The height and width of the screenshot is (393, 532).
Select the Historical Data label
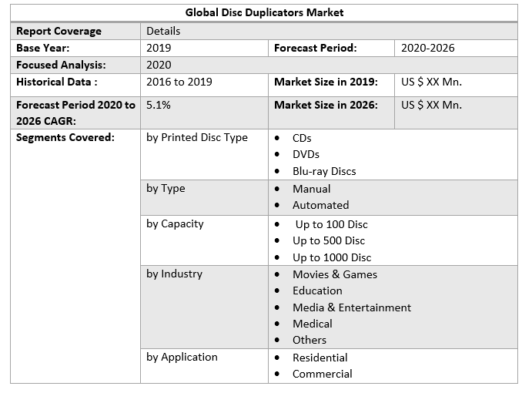[x=57, y=82]
